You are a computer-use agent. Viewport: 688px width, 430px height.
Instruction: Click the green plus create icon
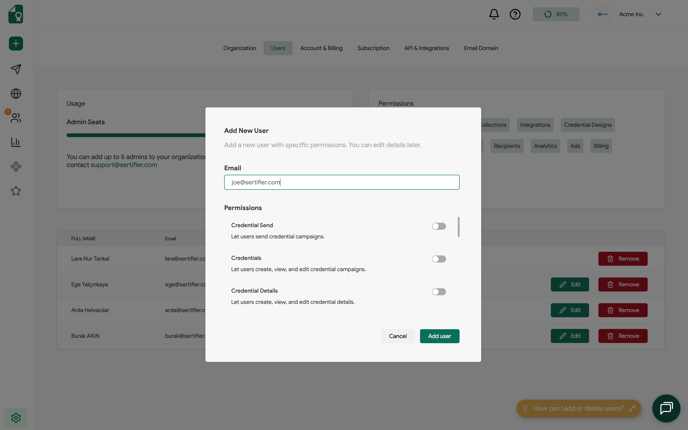[16, 44]
